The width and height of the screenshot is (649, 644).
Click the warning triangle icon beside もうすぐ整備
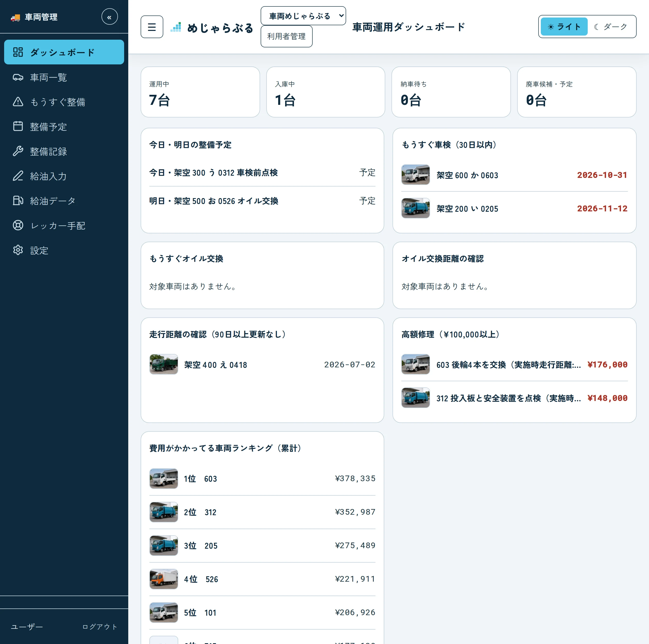[18, 102]
